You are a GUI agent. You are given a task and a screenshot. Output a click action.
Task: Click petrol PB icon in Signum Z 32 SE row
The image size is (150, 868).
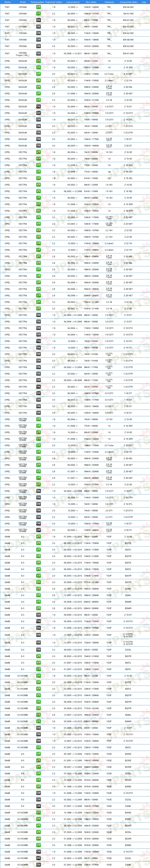tap(38, 100)
